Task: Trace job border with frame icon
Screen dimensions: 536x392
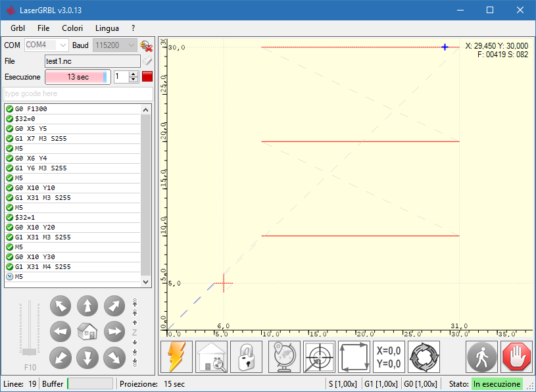Action: pos(354,356)
